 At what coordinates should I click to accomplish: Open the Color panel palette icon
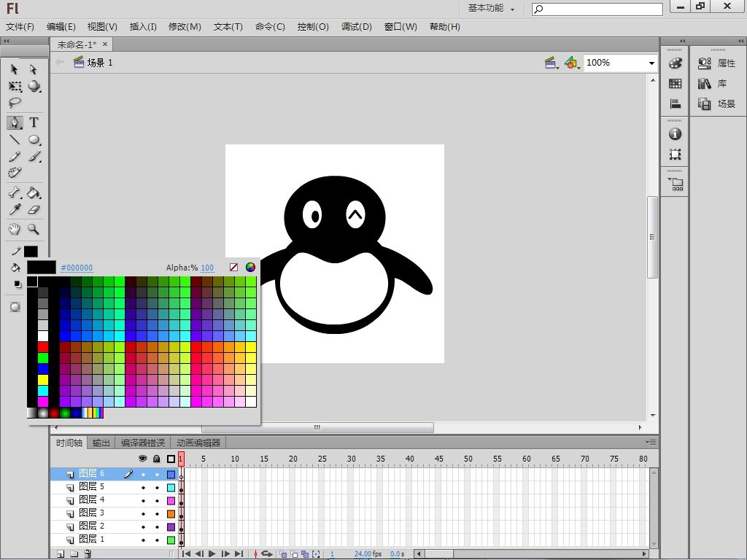(675, 63)
